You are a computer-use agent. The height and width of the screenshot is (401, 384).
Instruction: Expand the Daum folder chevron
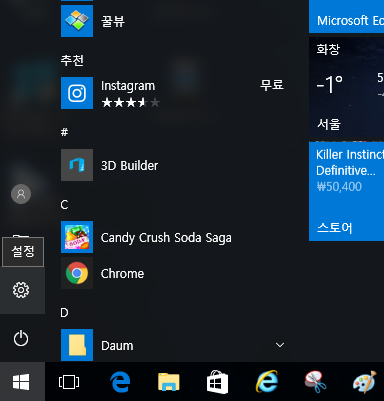pyautogui.click(x=280, y=345)
